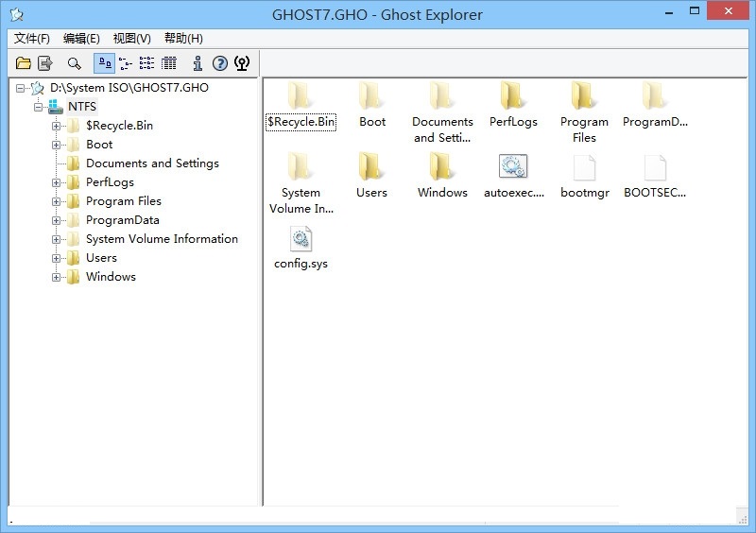756x533 pixels.
Task: Select PerfLogs in the folder tree
Action: point(110,182)
